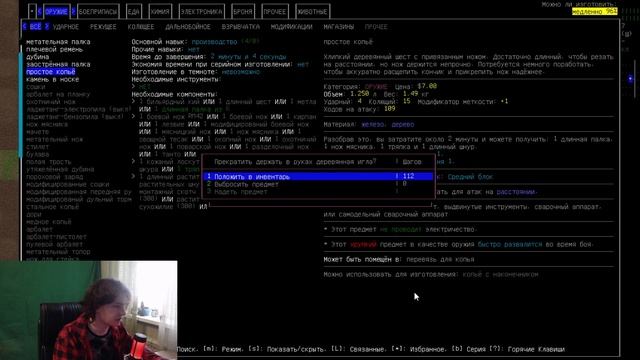This screenshot has width=640, height=360.
Task: Click the перевязь для копья link
Action: point(440,259)
